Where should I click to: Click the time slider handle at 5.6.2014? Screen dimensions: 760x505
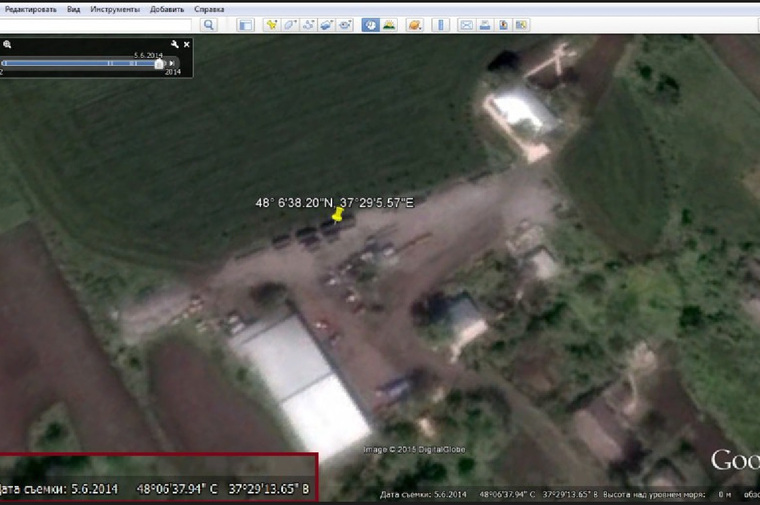pyautogui.click(x=158, y=63)
